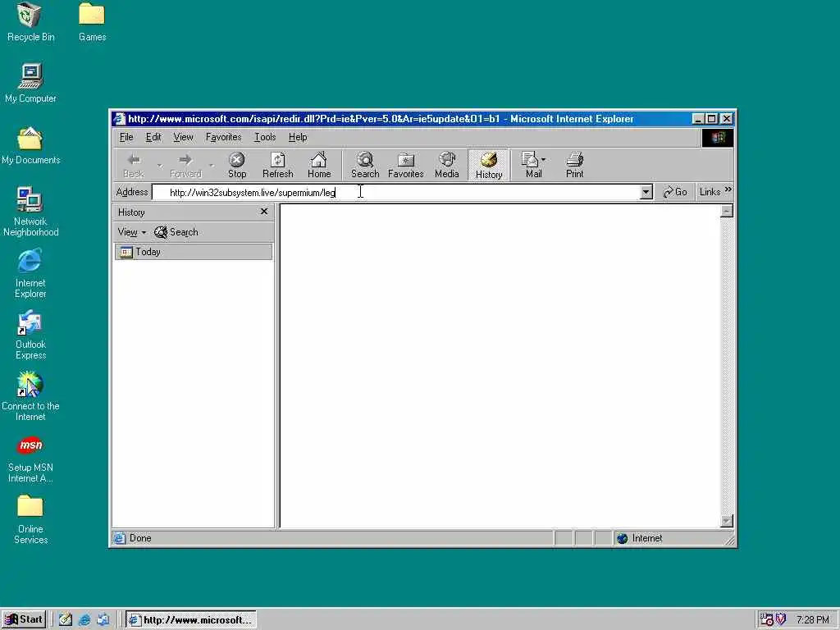
Task: Click the Back toolbar button
Action: pos(134,165)
